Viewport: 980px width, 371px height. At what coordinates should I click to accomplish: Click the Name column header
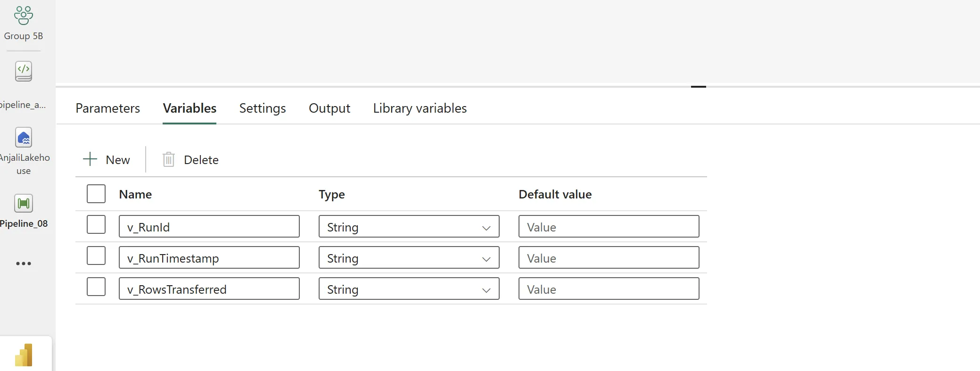click(135, 194)
